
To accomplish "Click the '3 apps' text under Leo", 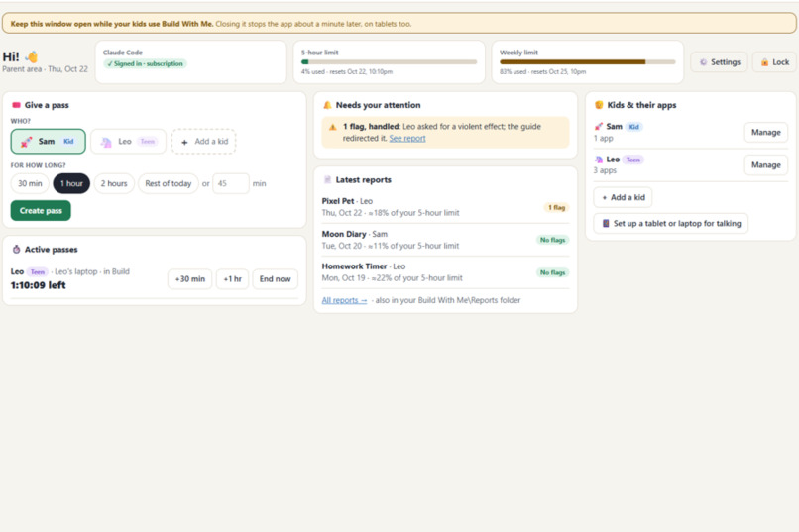I will point(605,170).
